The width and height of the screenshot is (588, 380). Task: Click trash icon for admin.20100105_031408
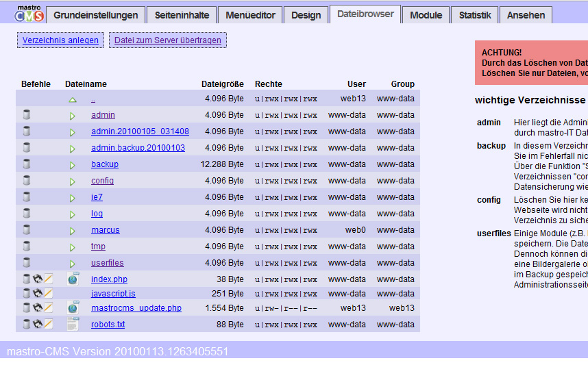(27, 131)
